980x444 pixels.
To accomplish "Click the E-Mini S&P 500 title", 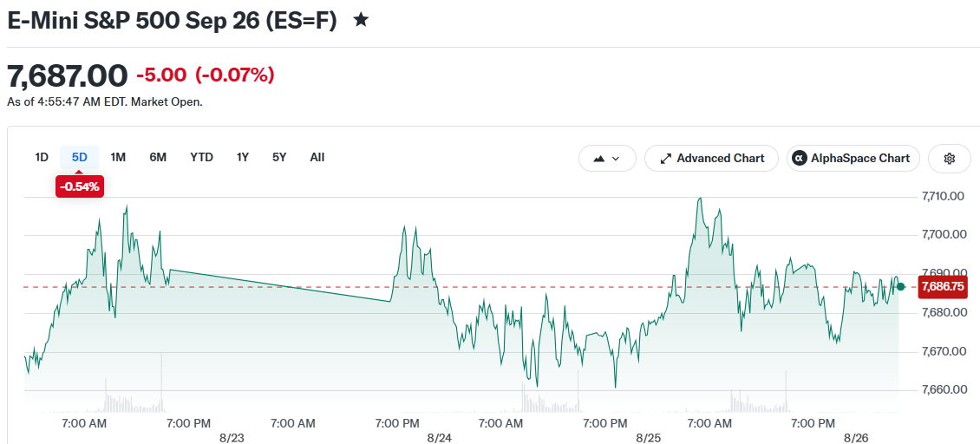I will [172, 21].
